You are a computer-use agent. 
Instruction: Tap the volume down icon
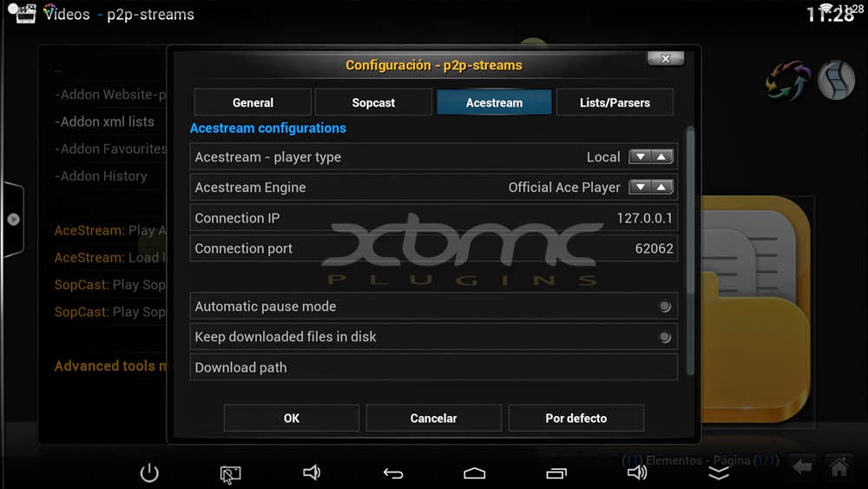[312, 472]
